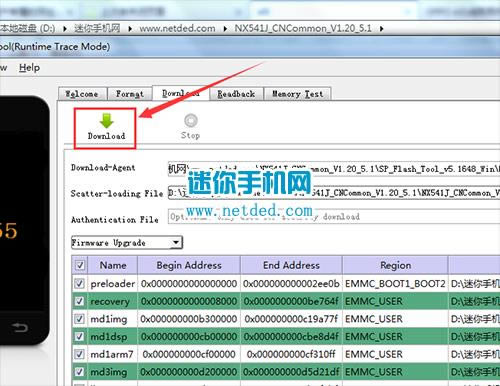Open the Firmware Upgrade mode dropdown

coord(127,242)
